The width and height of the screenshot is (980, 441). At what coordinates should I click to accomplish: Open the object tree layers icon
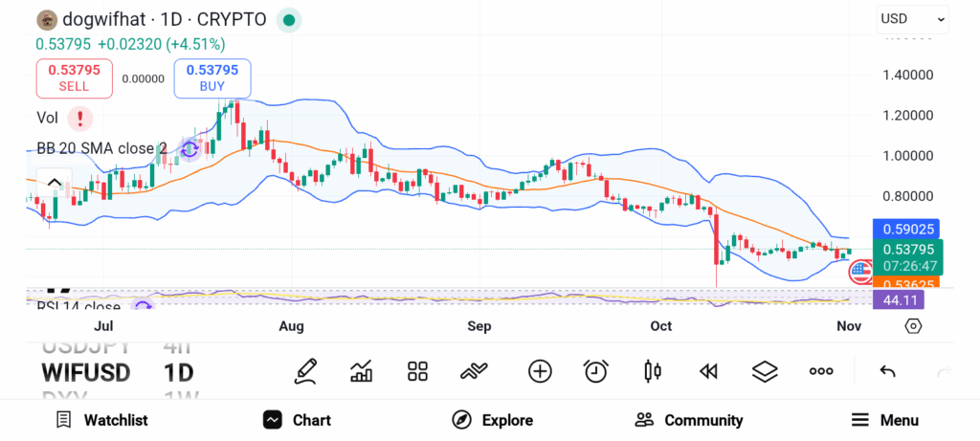pyautogui.click(x=765, y=371)
